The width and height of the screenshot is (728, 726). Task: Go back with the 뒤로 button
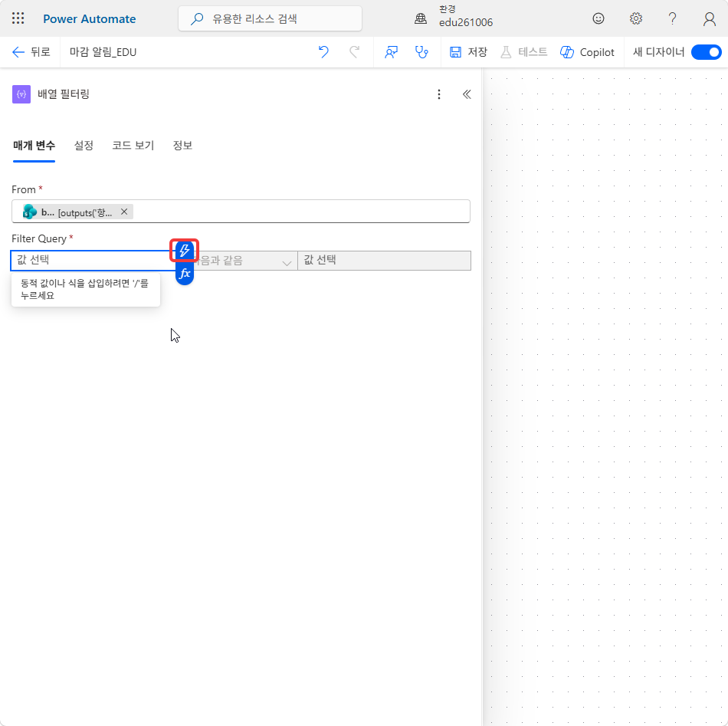pyautogui.click(x=31, y=52)
